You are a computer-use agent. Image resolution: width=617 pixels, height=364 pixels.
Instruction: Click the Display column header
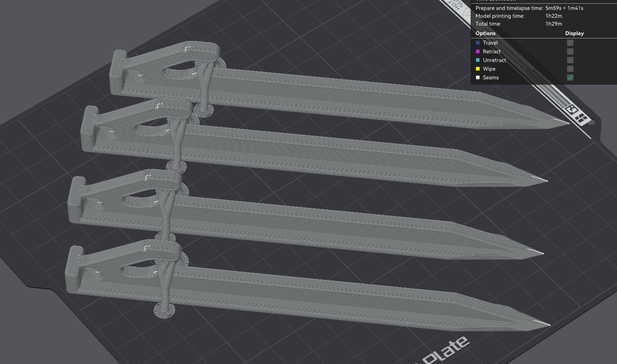click(574, 33)
